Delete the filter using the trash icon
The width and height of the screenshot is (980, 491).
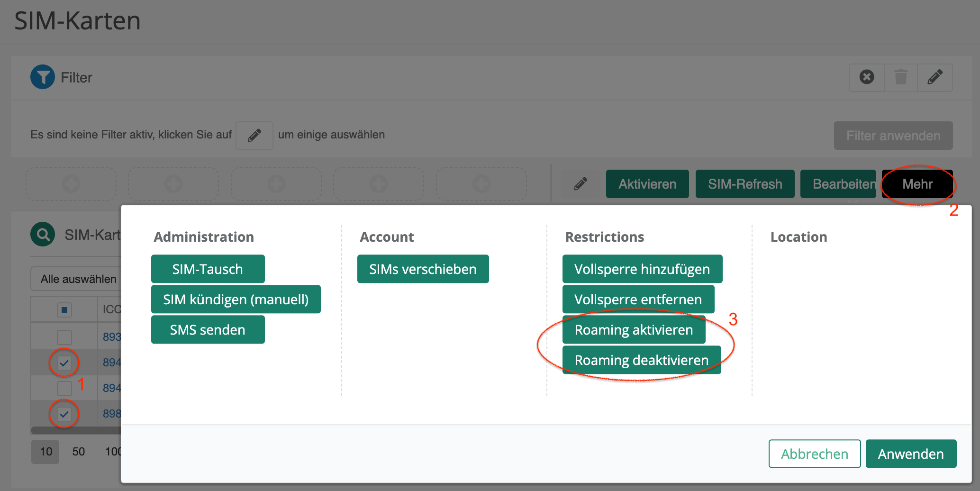pos(900,77)
